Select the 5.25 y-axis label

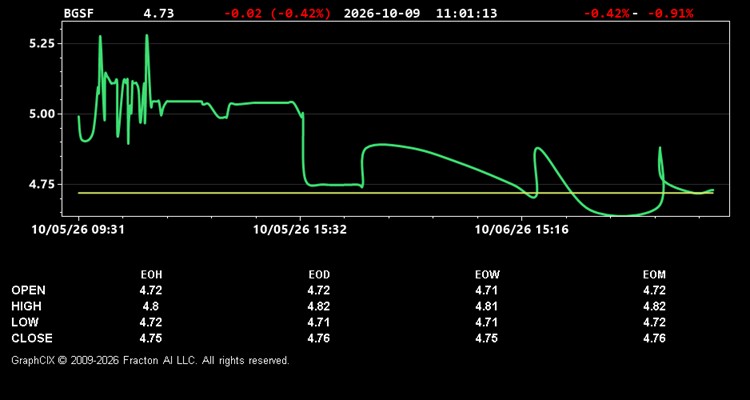point(42,44)
